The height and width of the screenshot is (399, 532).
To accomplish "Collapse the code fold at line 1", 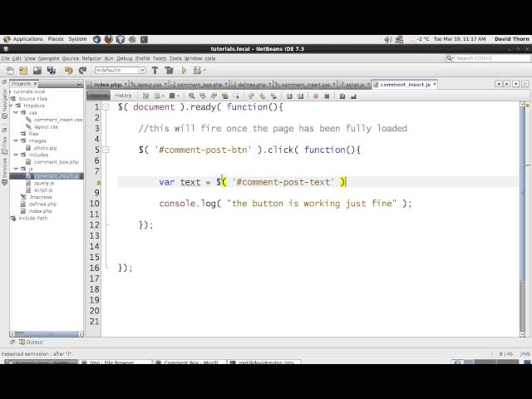I will tap(106, 107).
